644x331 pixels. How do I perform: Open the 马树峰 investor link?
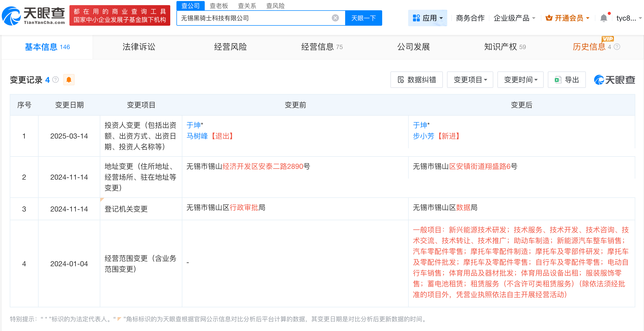pos(197,136)
